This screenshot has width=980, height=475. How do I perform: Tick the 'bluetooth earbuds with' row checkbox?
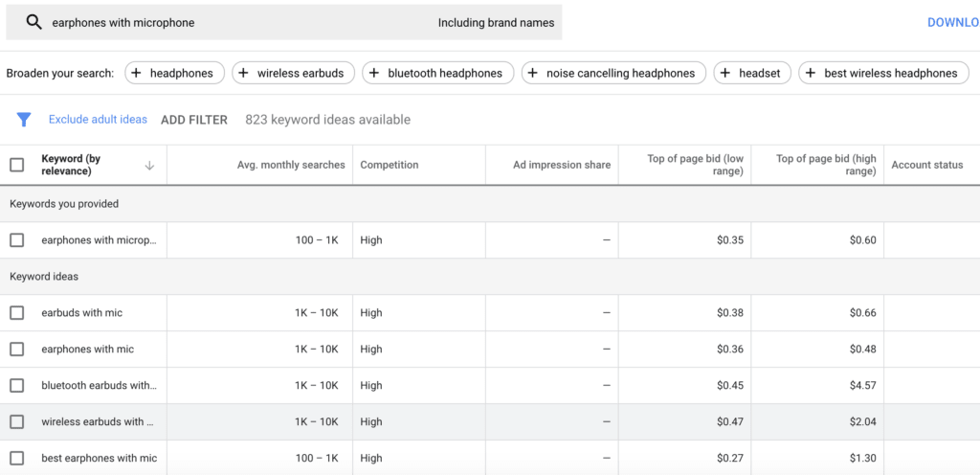pyautogui.click(x=16, y=386)
